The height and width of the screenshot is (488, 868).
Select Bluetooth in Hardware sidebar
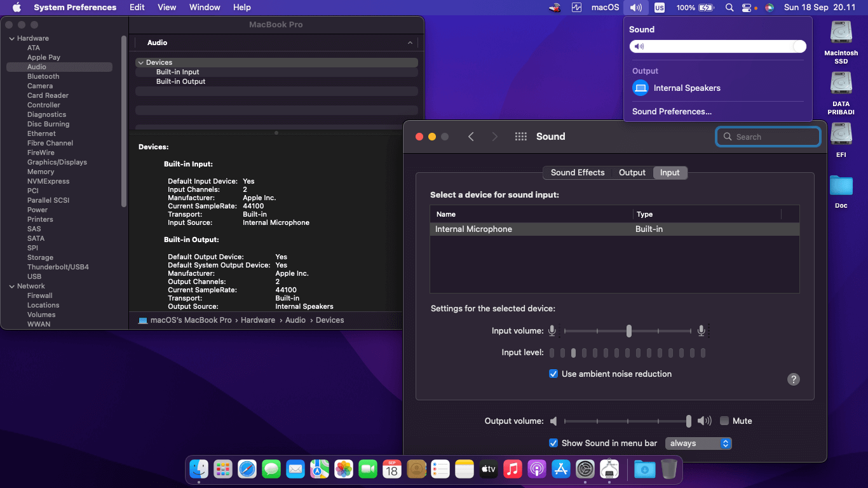43,76
